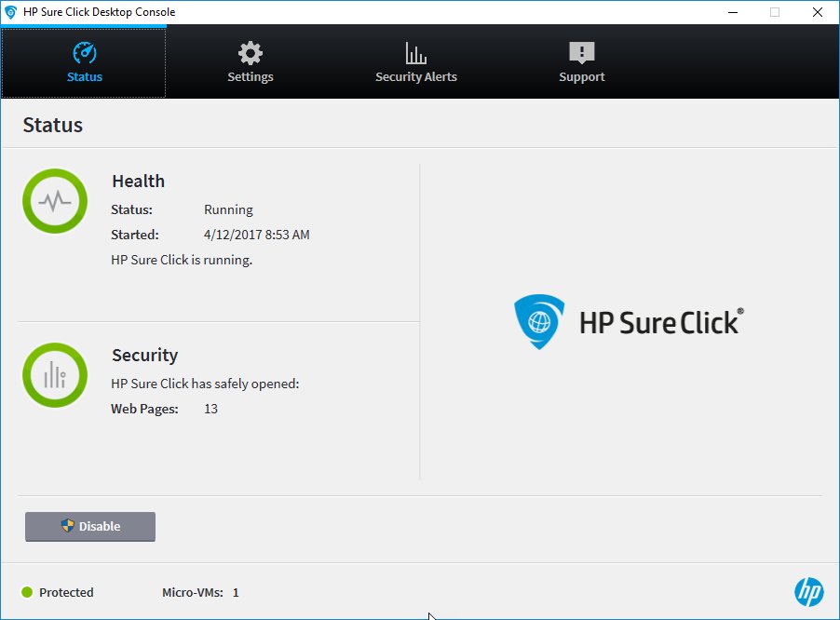
Task: Go to the Support tab
Action: [x=582, y=62]
